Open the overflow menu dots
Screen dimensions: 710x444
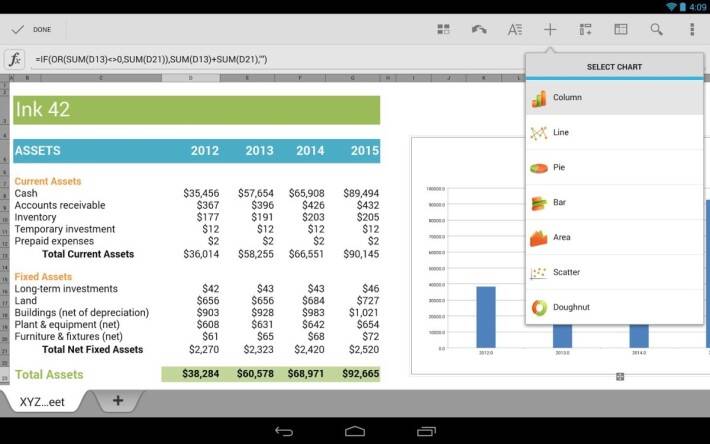pyautogui.click(x=692, y=29)
